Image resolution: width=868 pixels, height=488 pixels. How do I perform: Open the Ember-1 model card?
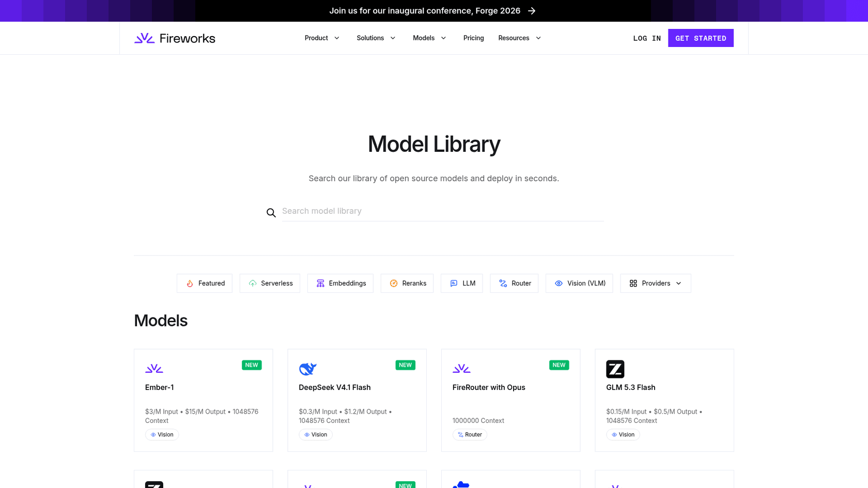click(204, 400)
